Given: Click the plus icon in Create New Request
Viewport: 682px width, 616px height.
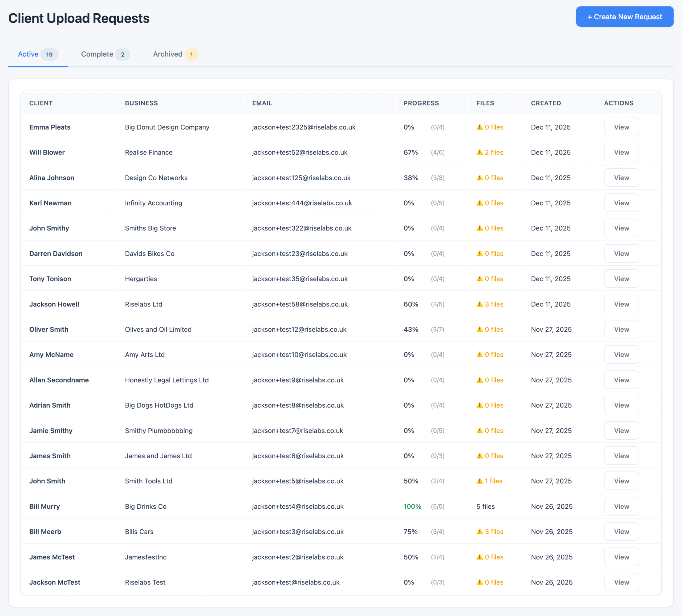Looking at the screenshot, I should [589, 16].
